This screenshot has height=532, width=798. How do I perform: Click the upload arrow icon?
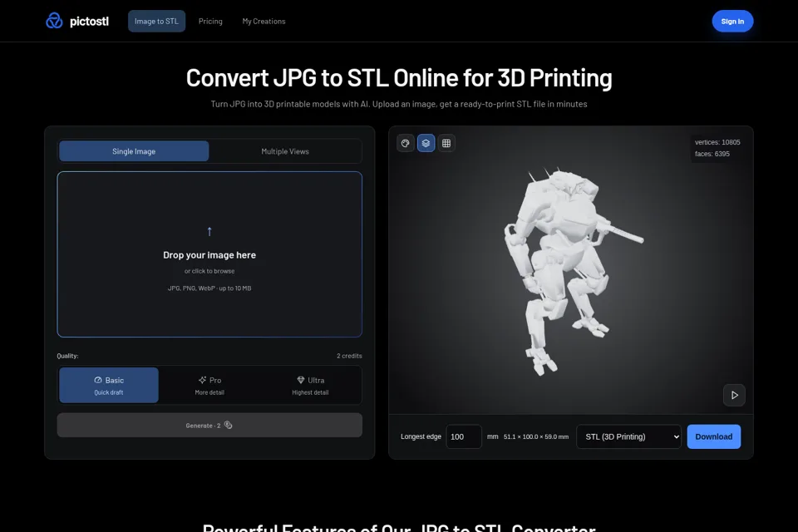click(209, 232)
